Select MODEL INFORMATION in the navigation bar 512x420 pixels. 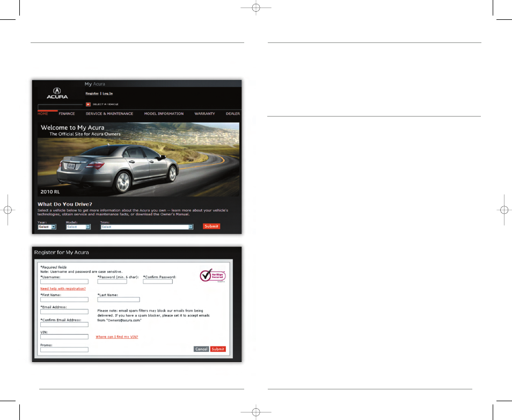(x=164, y=114)
